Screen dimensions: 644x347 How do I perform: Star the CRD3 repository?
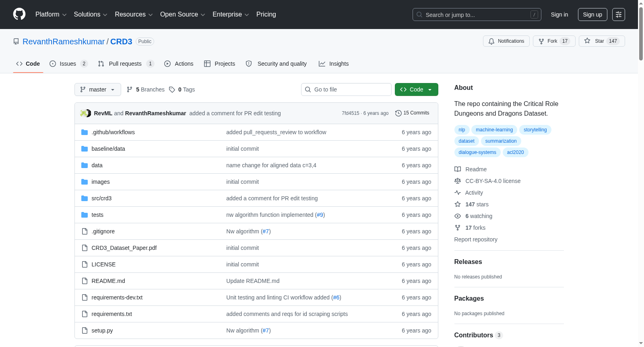(x=601, y=41)
